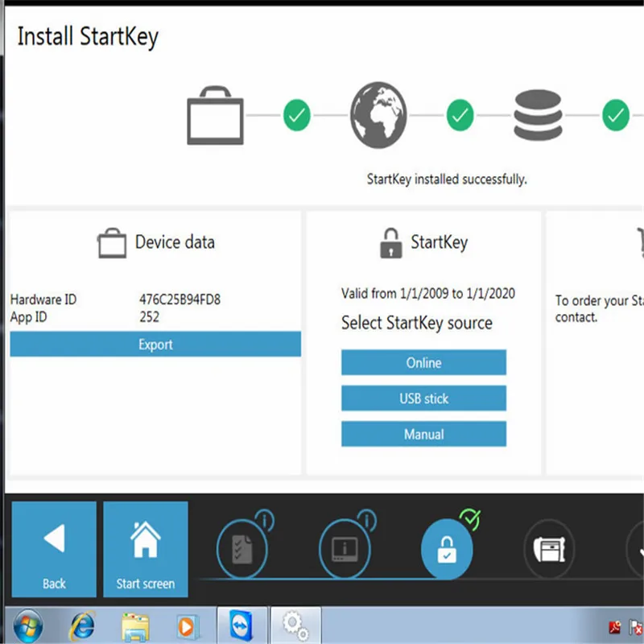Click green checkmark after the briefcase icon
Screen dimensions: 644x644
[x=296, y=115]
